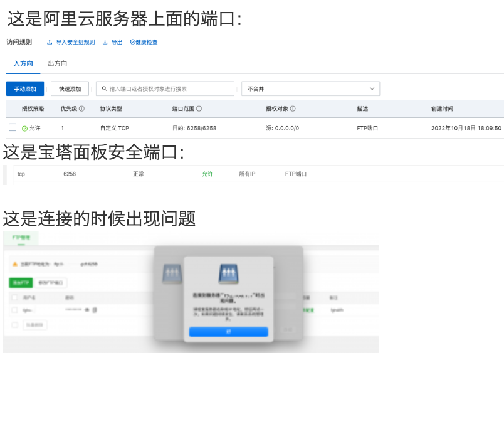504x439 pixels.
Task: Click the blue 手动添加 button
Action: pyautogui.click(x=25, y=89)
